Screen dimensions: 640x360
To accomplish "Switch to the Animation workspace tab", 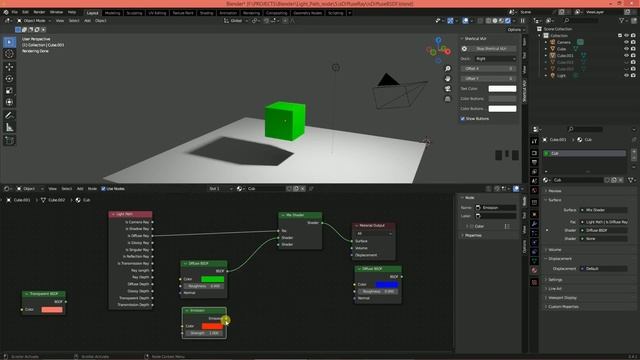I will (228, 13).
